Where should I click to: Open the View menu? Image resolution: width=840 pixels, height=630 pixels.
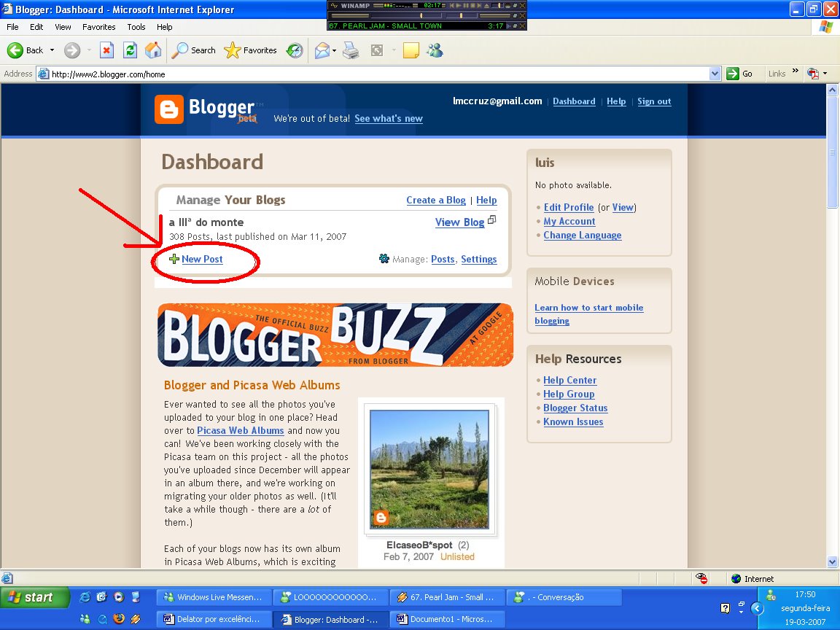63,27
